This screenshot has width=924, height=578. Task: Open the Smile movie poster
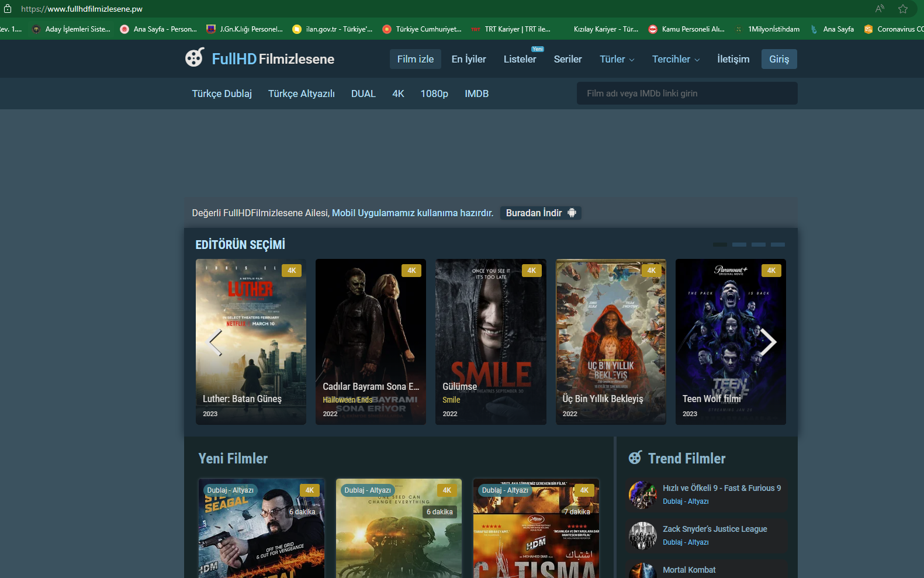pos(490,341)
